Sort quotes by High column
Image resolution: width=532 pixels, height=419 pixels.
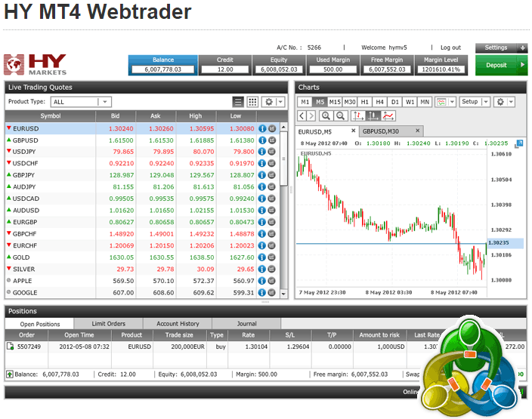[196, 116]
